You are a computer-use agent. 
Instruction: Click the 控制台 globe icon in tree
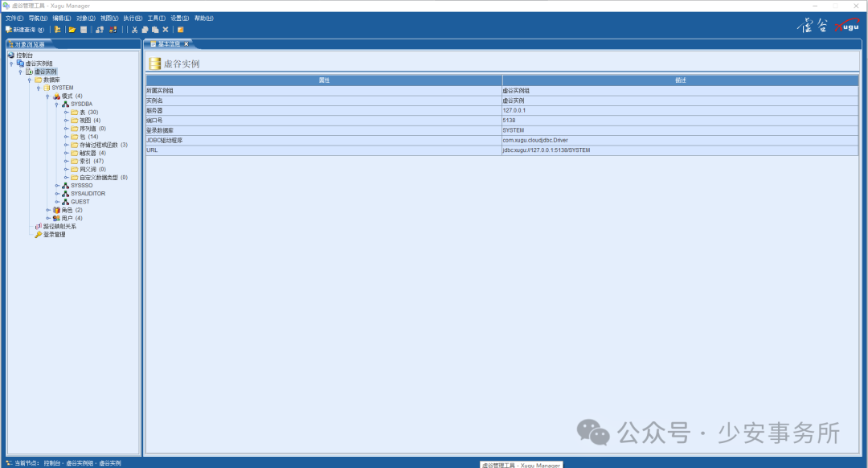pyautogui.click(x=11, y=55)
